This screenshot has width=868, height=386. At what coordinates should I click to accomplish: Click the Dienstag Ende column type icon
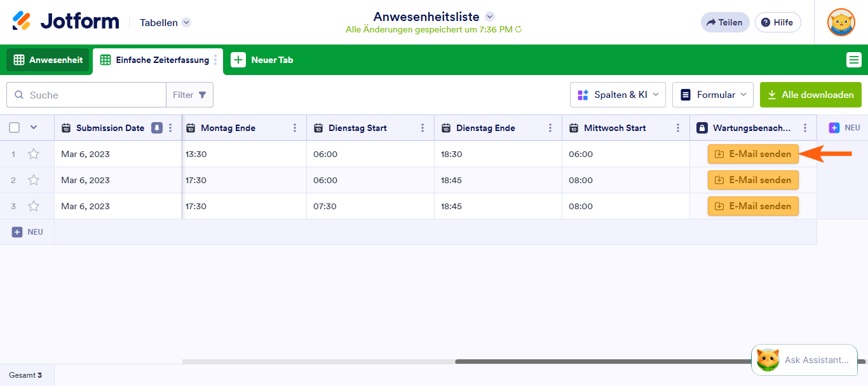pos(446,128)
